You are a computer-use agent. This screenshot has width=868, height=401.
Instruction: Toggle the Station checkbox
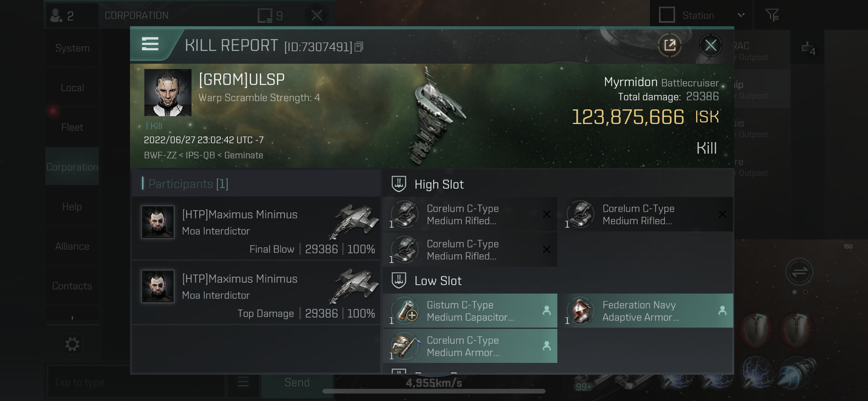[666, 15]
